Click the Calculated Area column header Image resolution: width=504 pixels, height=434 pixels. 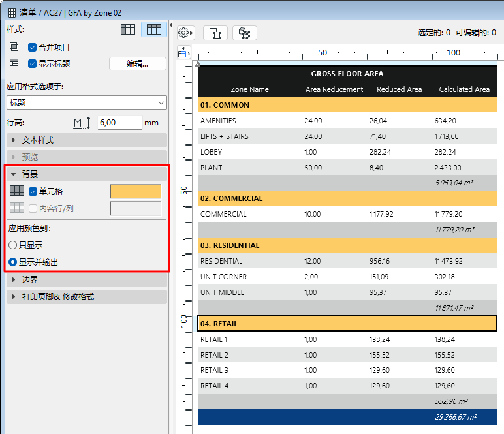[464, 89]
